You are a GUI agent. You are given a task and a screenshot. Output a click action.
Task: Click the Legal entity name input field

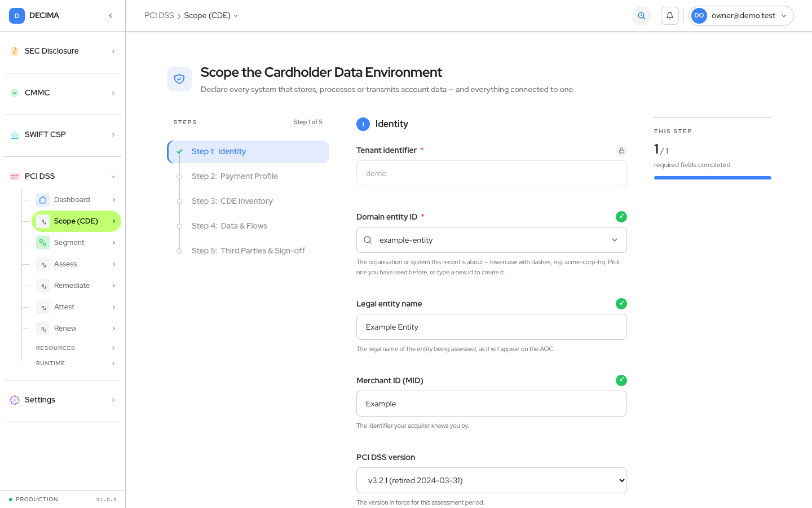pos(492,327)
